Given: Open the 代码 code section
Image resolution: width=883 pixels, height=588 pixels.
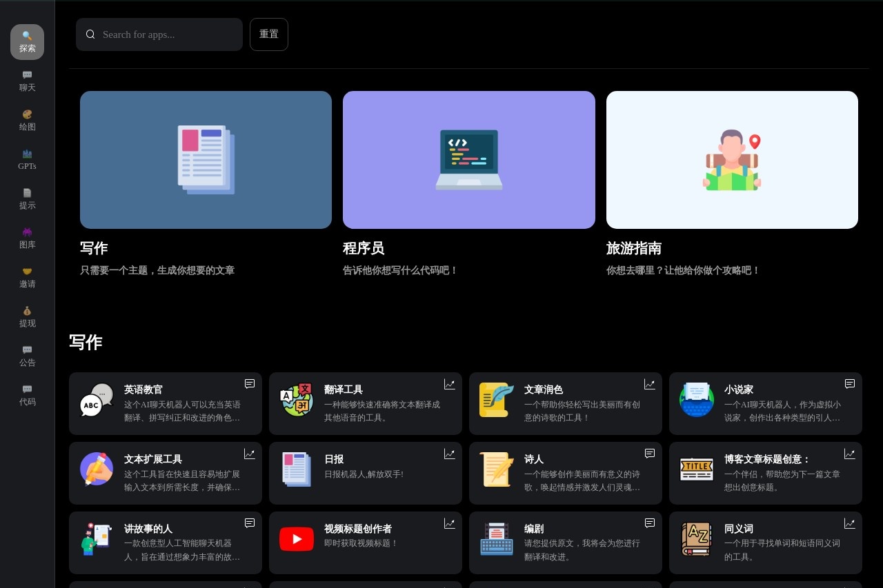Looking at the screenshot, I should click(x=28, y=395).
